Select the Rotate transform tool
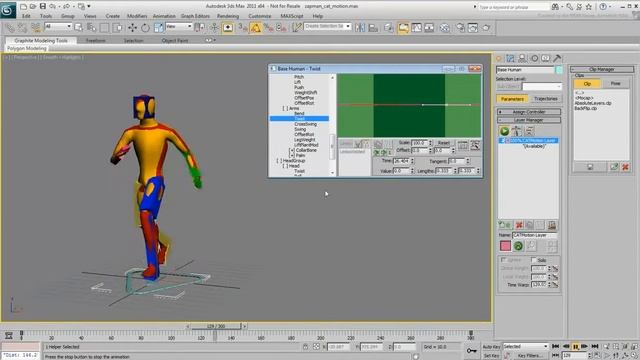The width and height of the screenshot is (640, 360). [145, 28]
